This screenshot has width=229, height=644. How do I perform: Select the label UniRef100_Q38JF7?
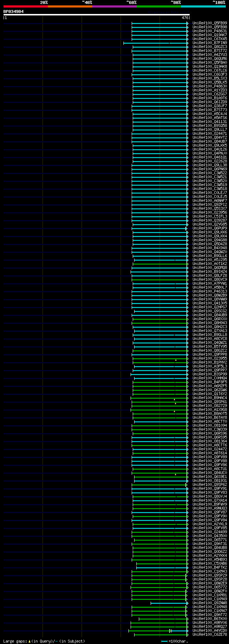(x=210, y=106)
